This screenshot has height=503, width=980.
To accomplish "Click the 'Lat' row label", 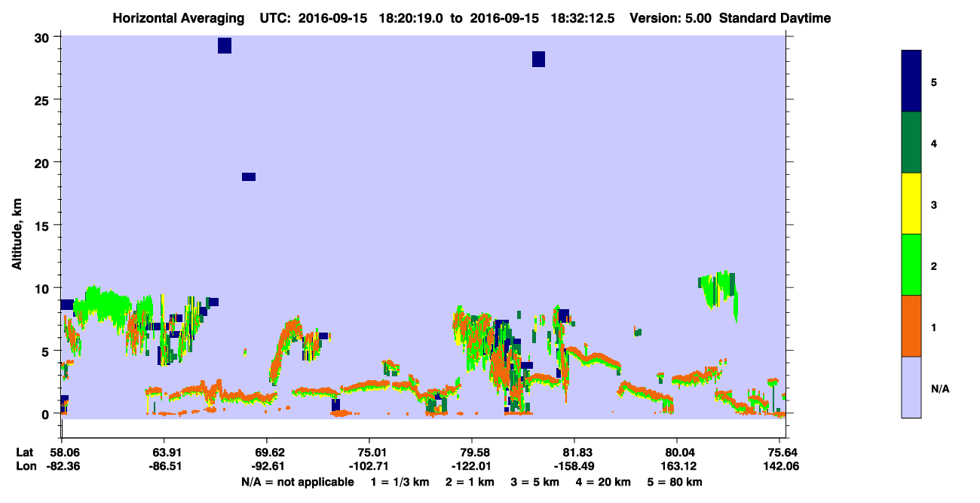I will [x=24, y=452].
